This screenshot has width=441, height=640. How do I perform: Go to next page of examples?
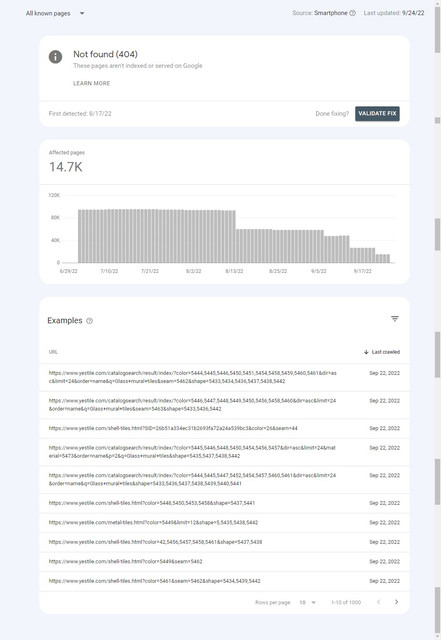396,602
